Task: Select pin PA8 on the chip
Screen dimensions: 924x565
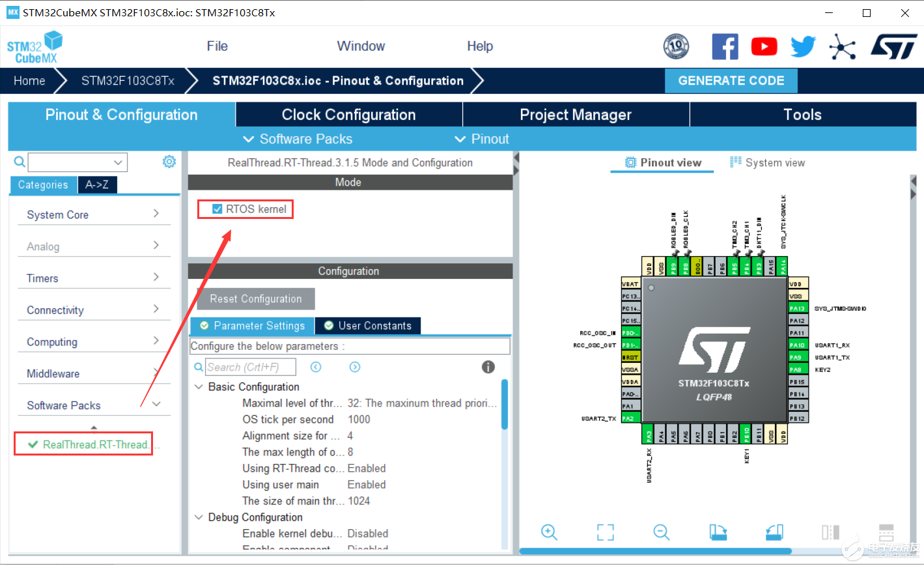Action: tap(798, 369)
